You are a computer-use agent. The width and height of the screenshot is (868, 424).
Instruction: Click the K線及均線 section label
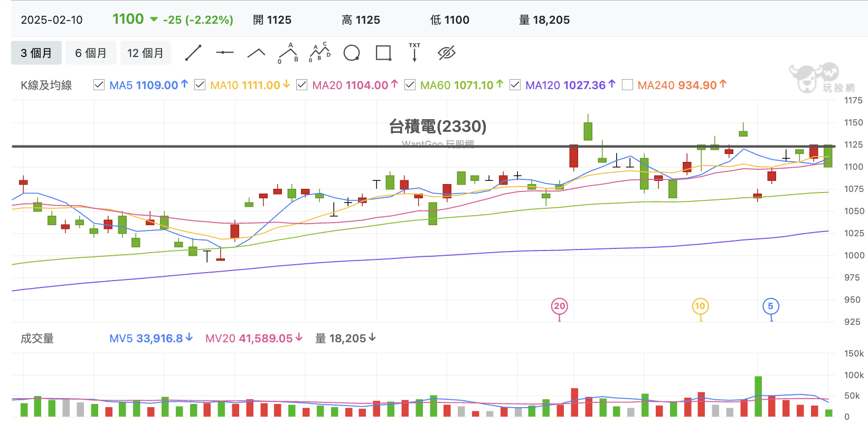pyautogui.click(x=46, y=85)
